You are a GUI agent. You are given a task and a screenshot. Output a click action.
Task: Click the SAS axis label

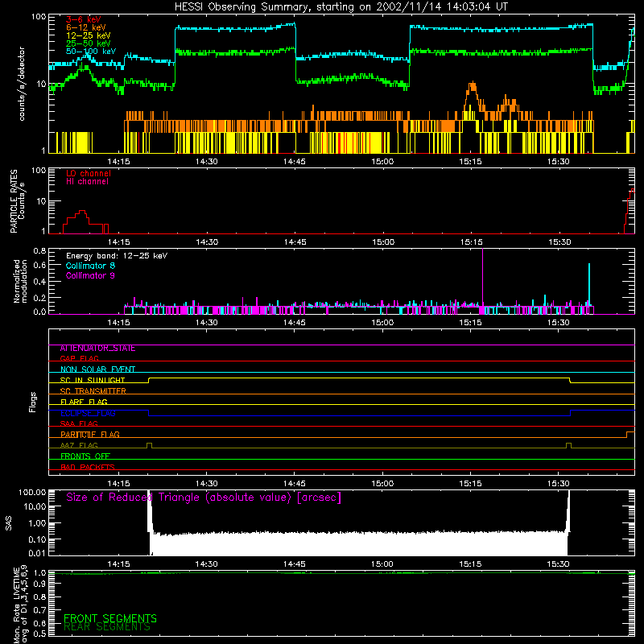[8, 522]
